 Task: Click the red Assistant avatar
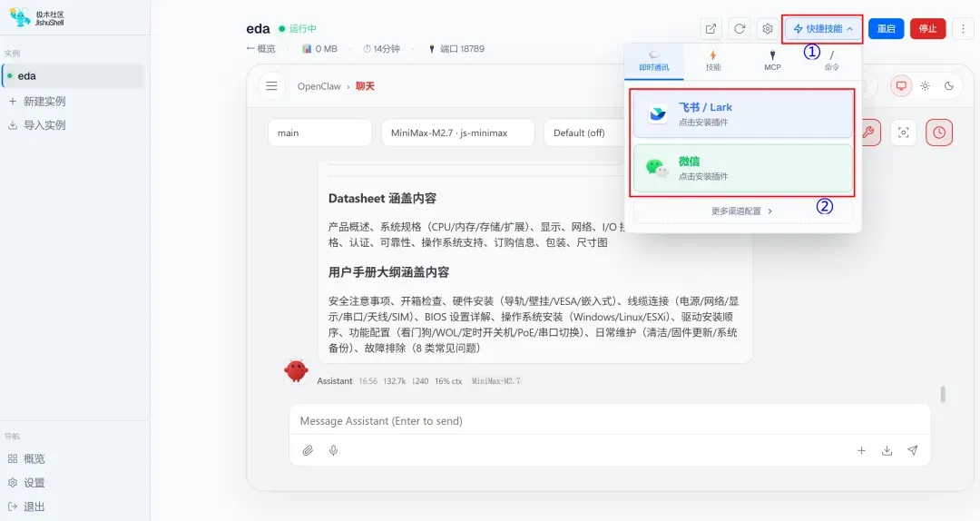point(296,371)
